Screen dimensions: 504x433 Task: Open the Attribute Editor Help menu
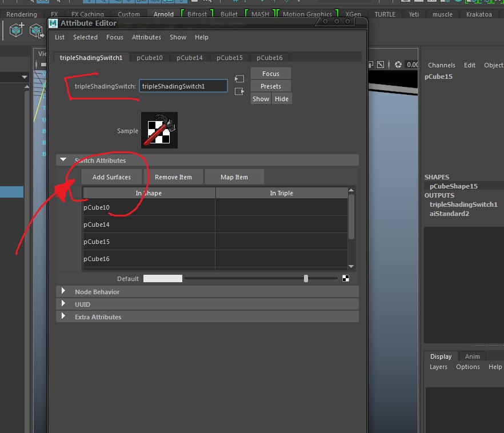(x=202, y=37)
